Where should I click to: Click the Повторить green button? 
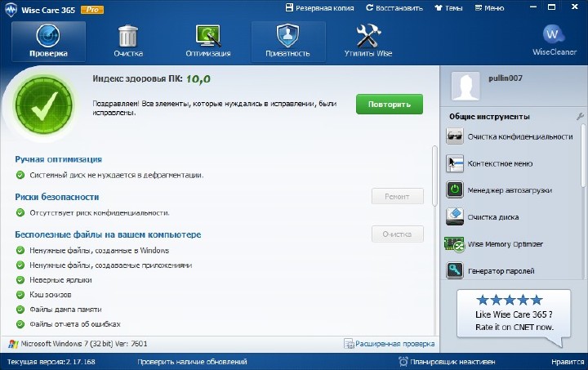coord(389,105)
